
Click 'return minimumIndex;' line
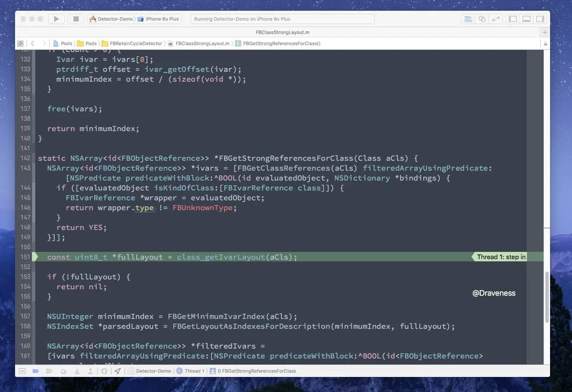(93, 129)
